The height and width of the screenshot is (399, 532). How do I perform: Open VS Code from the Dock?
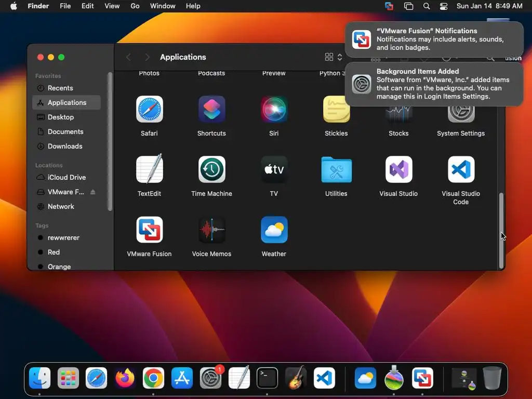(324, 378)
